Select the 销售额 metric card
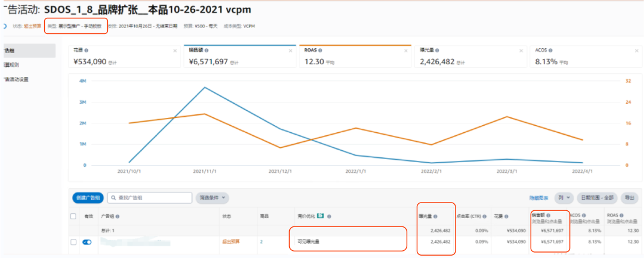This screenshot has width=644, height=258. (x=240, y=56)
